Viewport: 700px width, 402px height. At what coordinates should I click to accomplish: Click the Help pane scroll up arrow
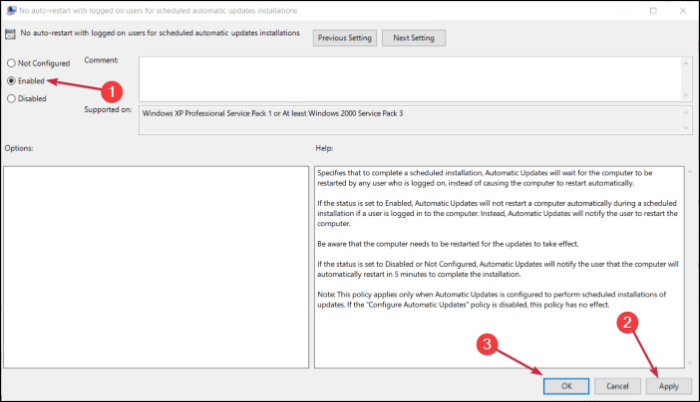(690, 172)
